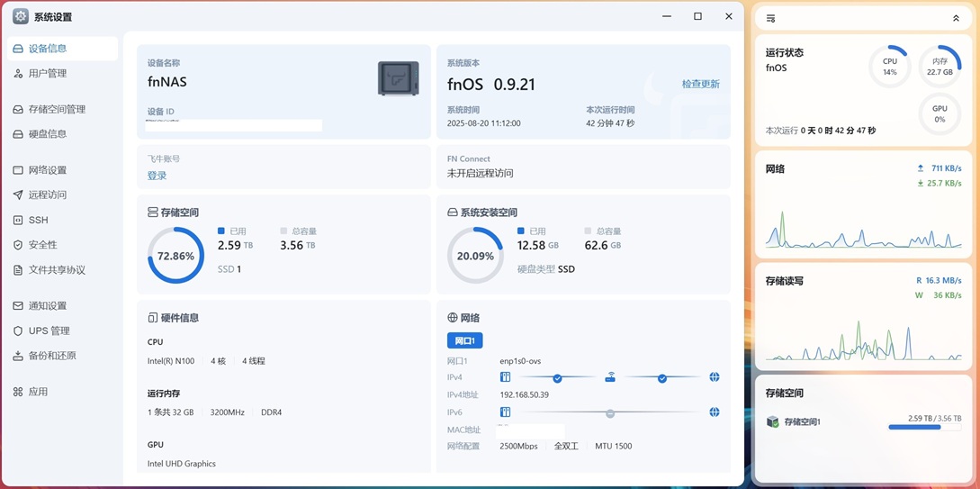Click the 72.86% storage usage ring
980x489 pixels.
click(x=175, y=255)
